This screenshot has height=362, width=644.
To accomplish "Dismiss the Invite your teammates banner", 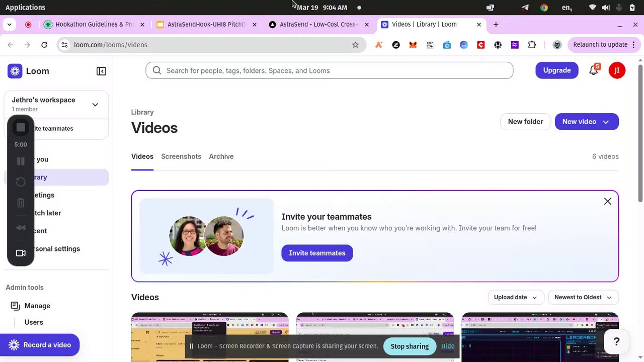I will 607,202.
